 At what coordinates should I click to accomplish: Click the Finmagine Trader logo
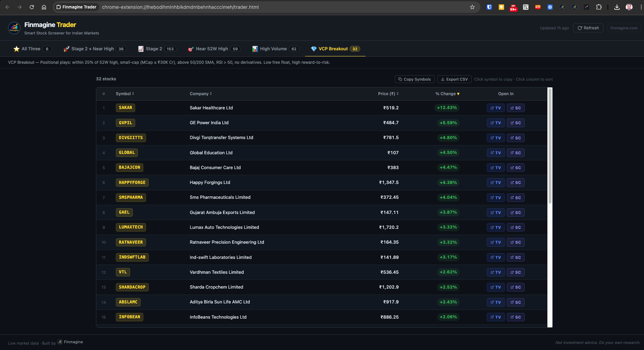pos(15,28)
